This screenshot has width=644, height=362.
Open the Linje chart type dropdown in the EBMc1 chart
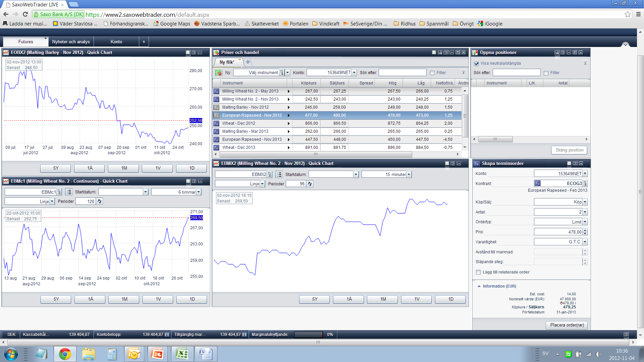[x=52, y=201]
